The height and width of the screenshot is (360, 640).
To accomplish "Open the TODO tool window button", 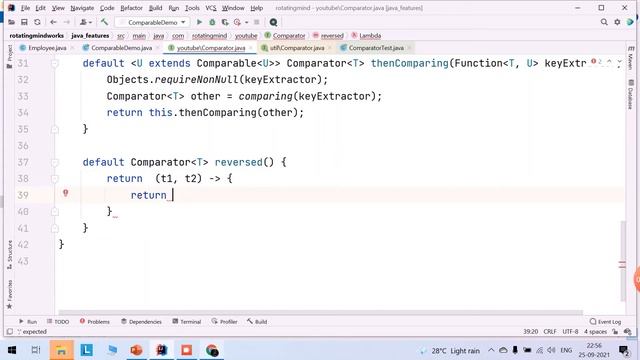I will (x=58, y=322).
